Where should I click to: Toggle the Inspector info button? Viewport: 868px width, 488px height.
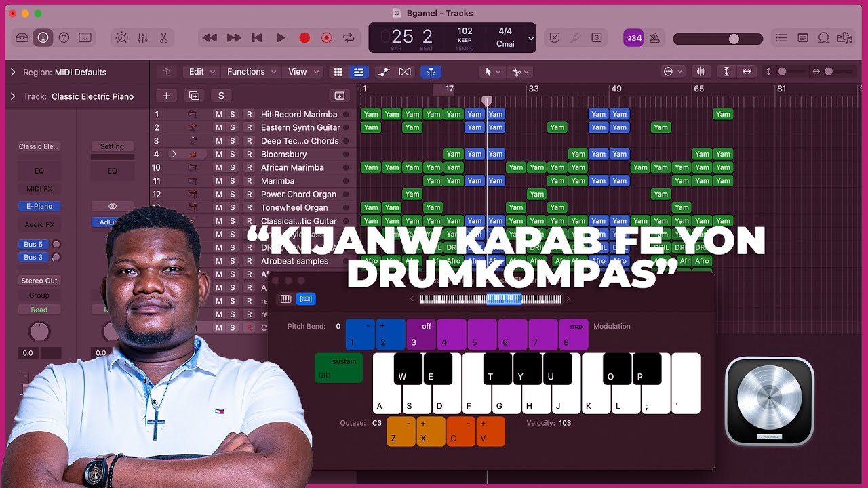pos(43,38)
